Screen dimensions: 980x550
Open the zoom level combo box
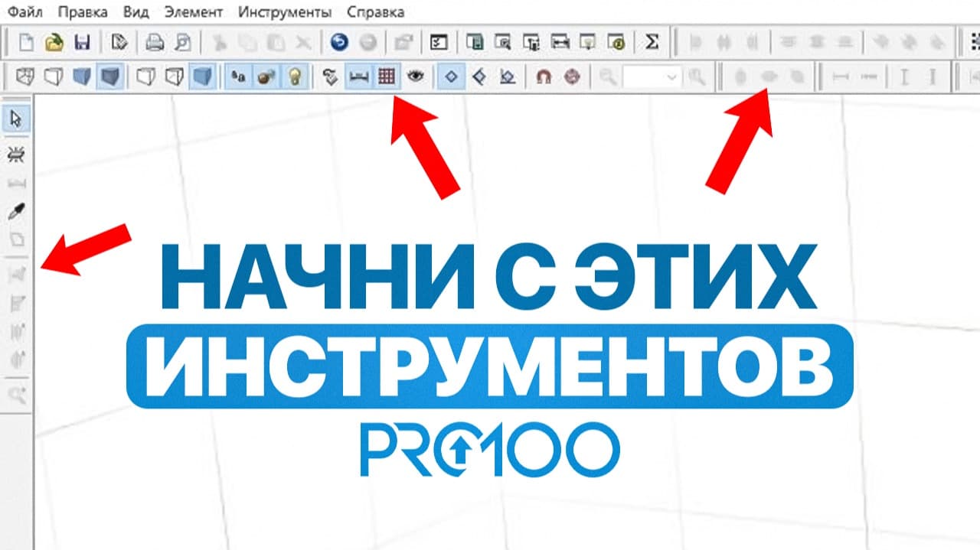click(652, 76)
